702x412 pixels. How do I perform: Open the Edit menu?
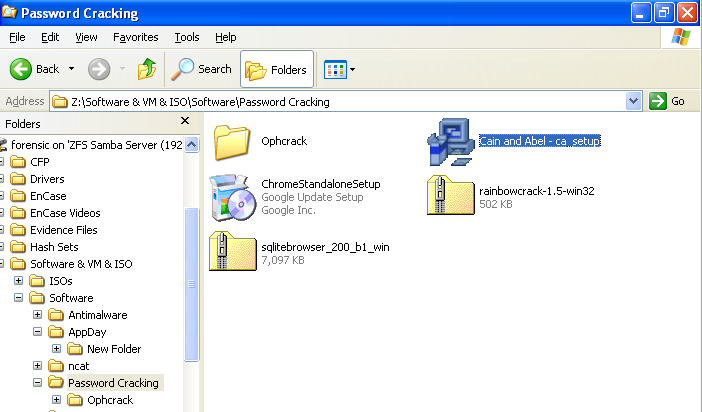(50, 37)
